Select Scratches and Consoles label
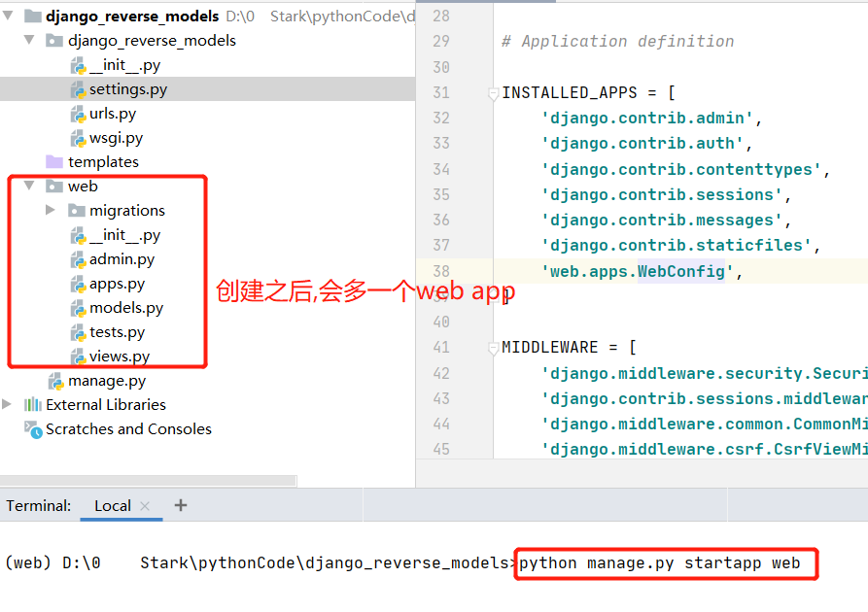 pos(128,428)
